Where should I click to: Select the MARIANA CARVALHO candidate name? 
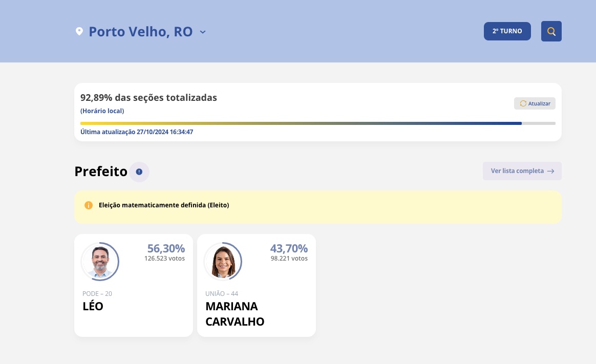click(x=235, y=314)
